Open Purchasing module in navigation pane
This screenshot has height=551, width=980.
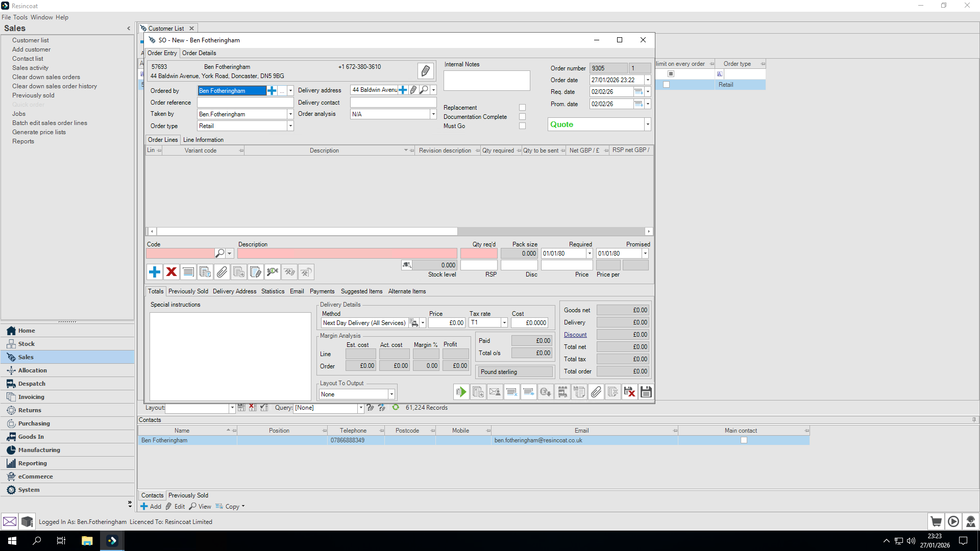(x=34, y=423)
